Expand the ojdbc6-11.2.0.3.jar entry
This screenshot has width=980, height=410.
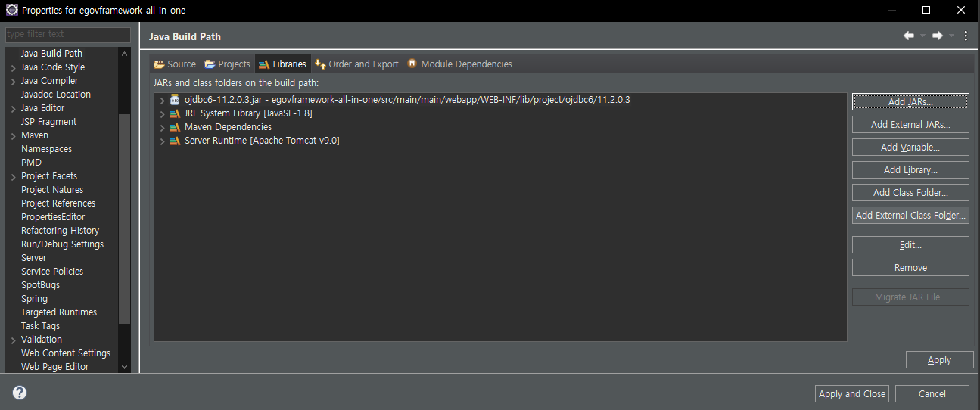[162, 100]
